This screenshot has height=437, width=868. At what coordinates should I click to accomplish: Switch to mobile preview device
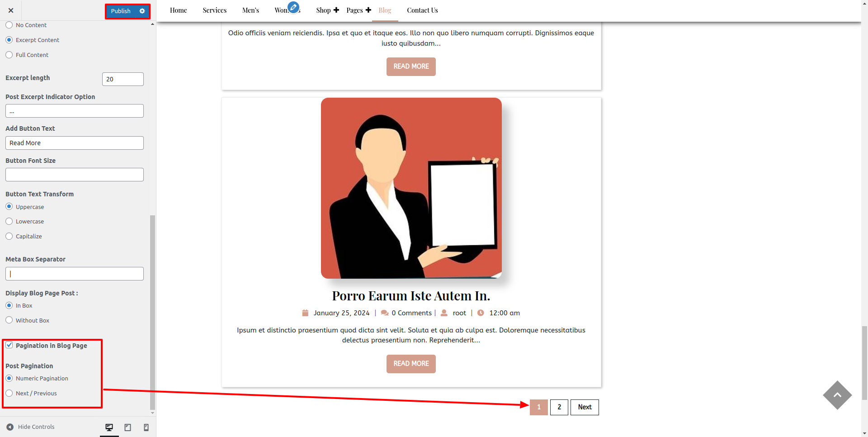coord(146,427)
